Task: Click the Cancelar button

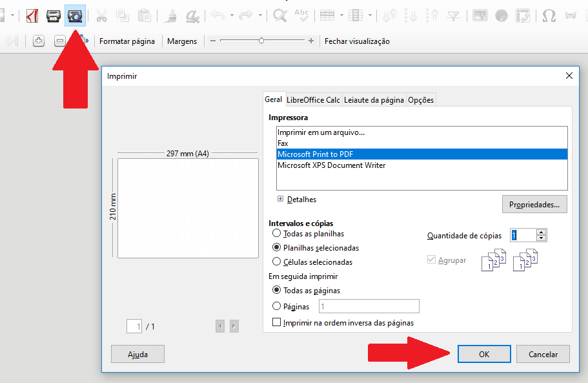Action: pos(543,354)
